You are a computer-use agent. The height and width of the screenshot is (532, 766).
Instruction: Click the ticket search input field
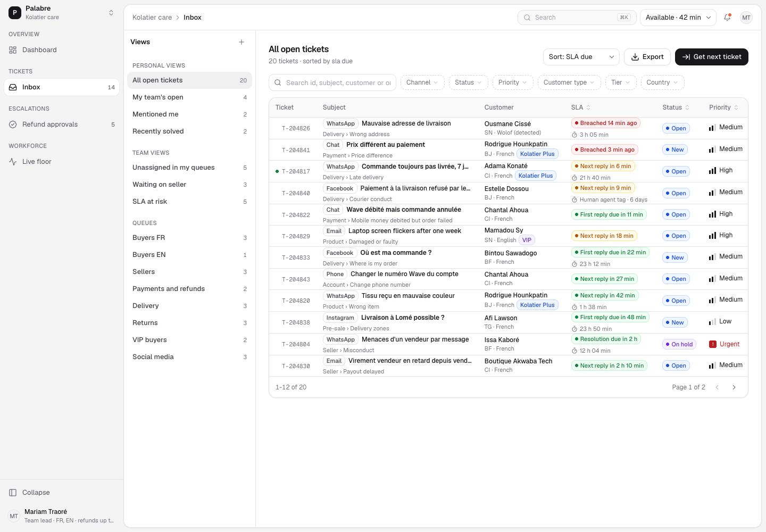[332, 83]
